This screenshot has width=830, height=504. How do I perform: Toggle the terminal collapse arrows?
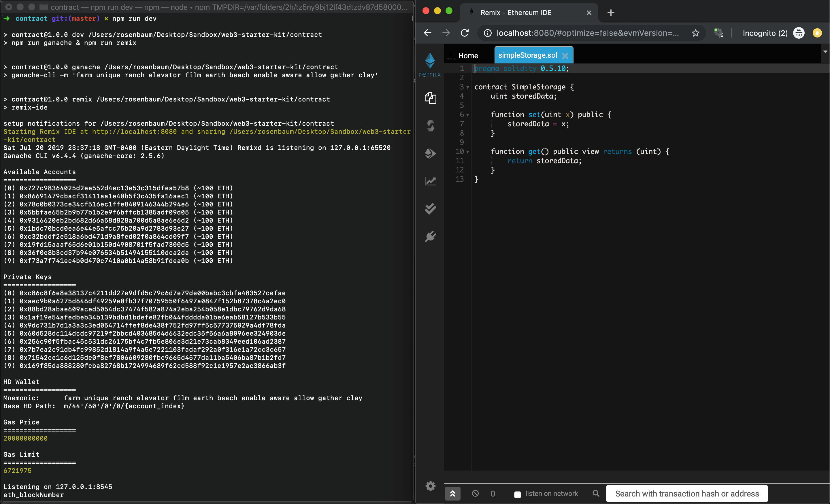[x=452, y=494]
